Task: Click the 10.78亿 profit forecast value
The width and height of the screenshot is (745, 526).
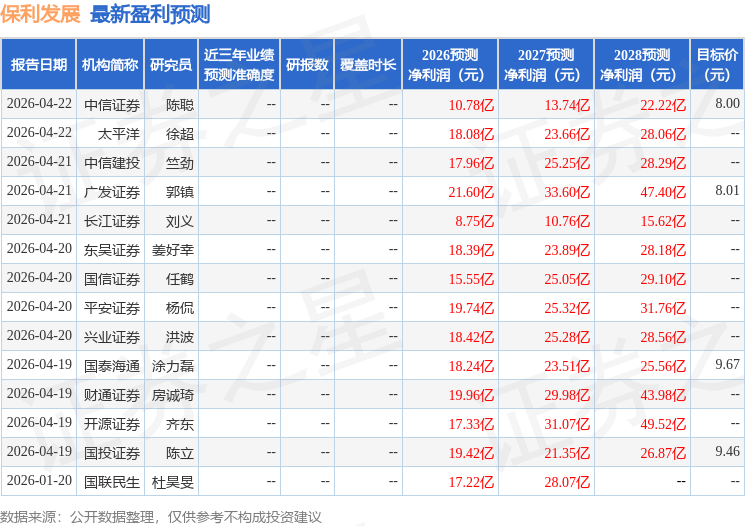Action: point(471,105)
